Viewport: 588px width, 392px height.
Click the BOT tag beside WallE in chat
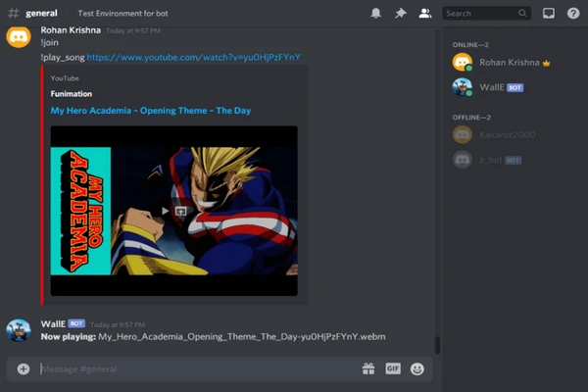[76, 323]
